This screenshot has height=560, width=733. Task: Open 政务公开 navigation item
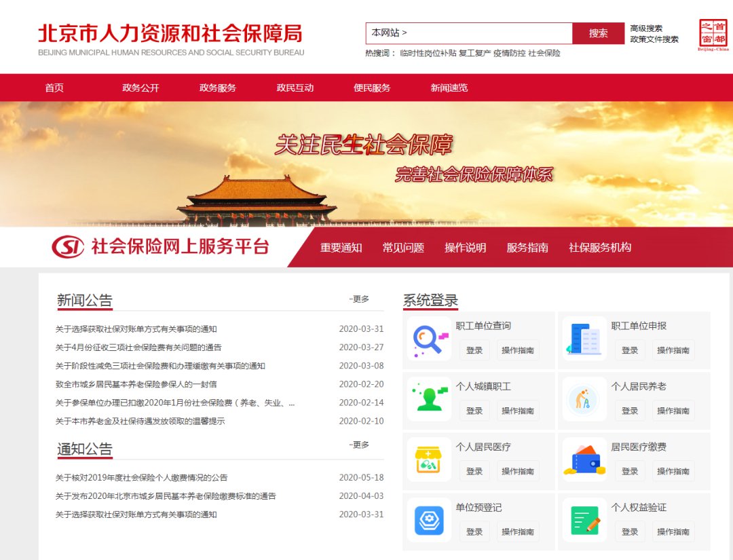pyautogui.click(x=140, y=88)
